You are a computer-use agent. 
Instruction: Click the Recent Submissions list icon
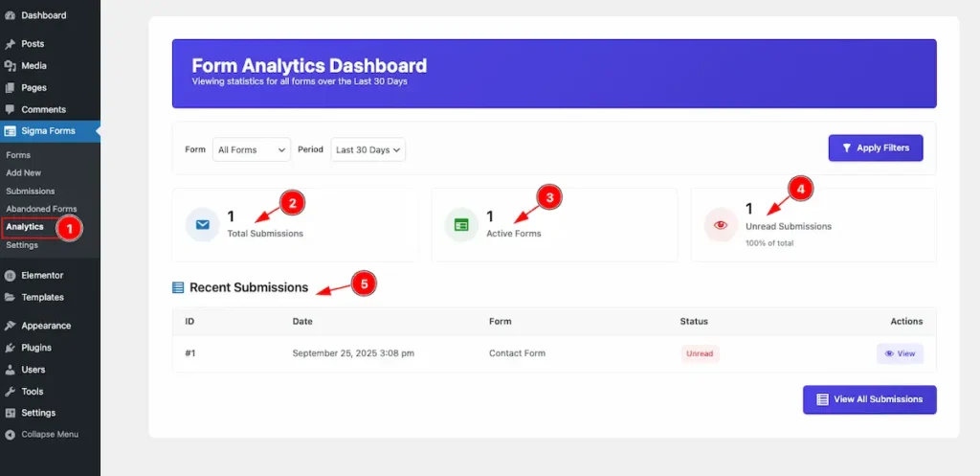pyautogui.click(x=178, y=287)
